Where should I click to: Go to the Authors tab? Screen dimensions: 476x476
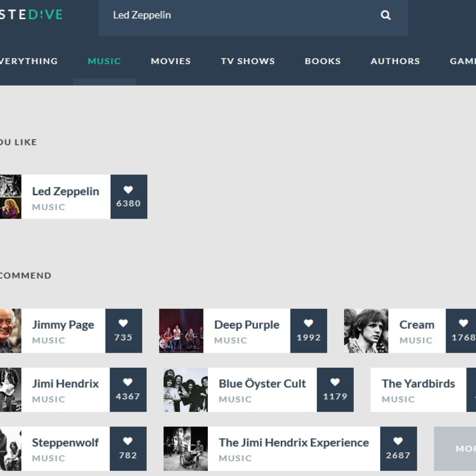[x=395, y=61]
